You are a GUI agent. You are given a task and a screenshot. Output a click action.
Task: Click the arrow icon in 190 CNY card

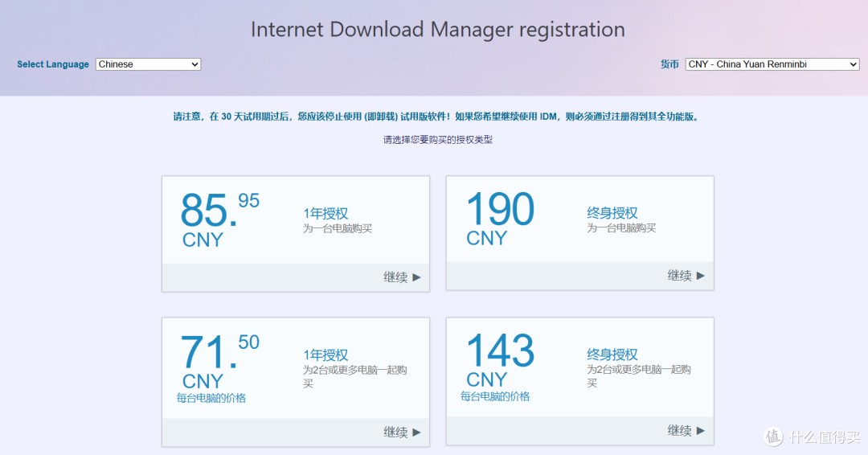pos(701,276)
